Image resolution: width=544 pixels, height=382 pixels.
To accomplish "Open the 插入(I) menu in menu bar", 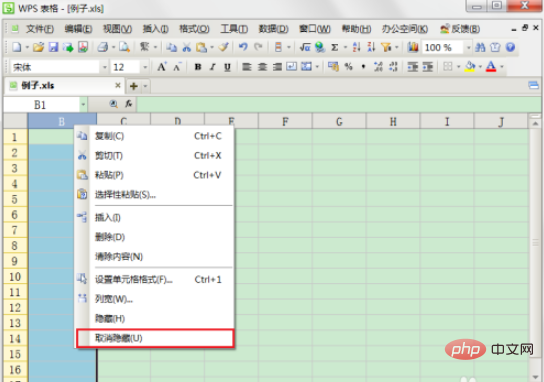I will pyautogui.click(x=155, y=29).
